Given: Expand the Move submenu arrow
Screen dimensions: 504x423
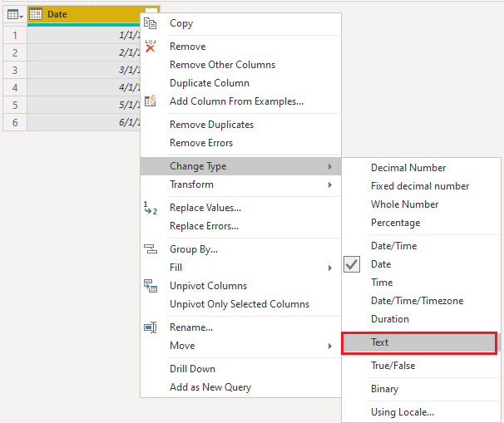Looking at the screenshot, I should pyautogui.click(x=330, y=346).
